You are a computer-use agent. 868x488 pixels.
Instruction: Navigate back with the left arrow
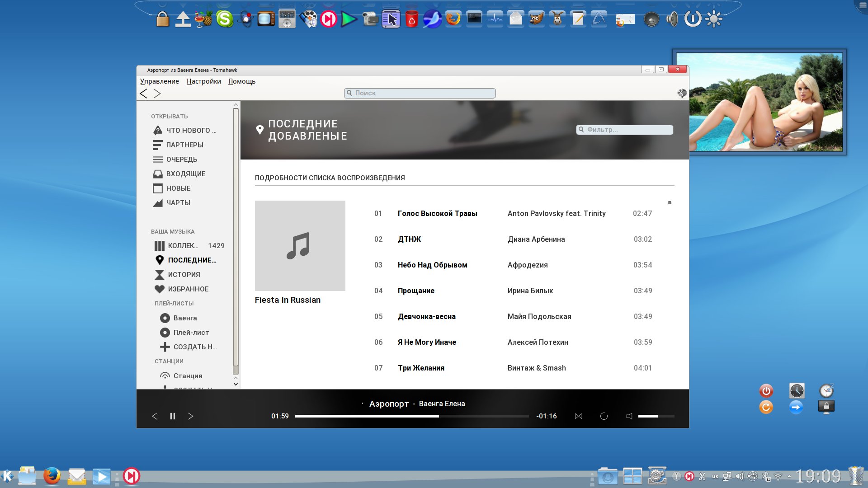144,94
